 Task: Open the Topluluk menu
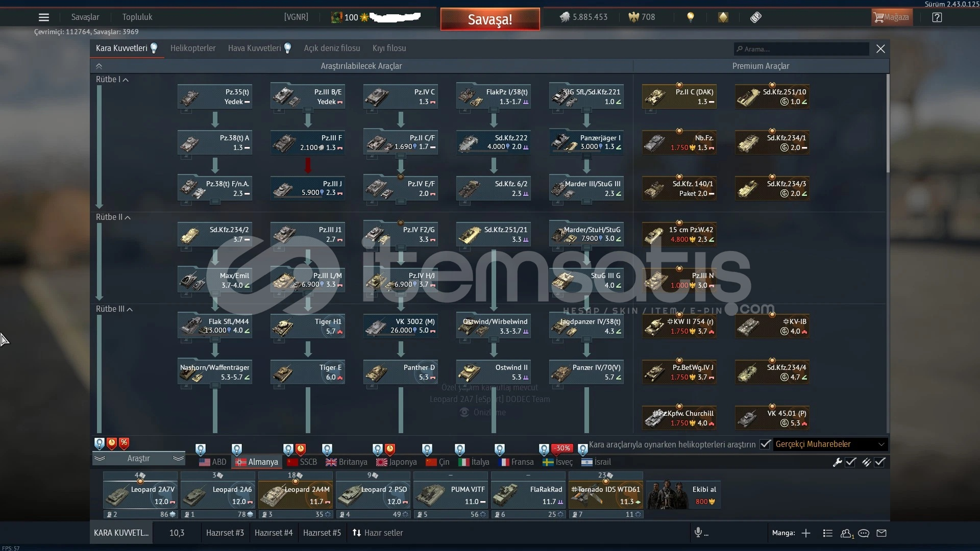coord(137,17)
